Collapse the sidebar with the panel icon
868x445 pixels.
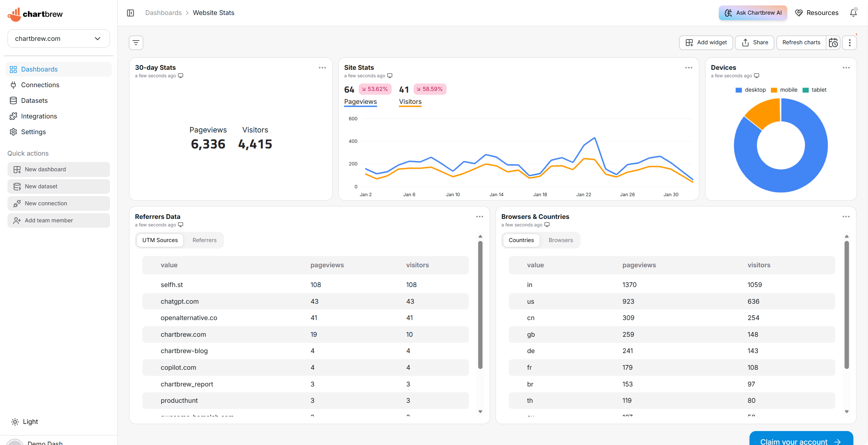(130, 13)
